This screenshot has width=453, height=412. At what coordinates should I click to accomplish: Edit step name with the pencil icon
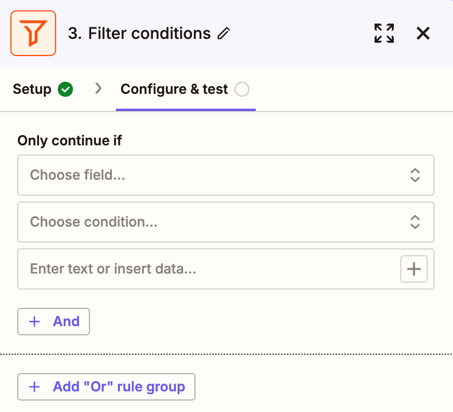pyautogui.click(x=224, y=34)
